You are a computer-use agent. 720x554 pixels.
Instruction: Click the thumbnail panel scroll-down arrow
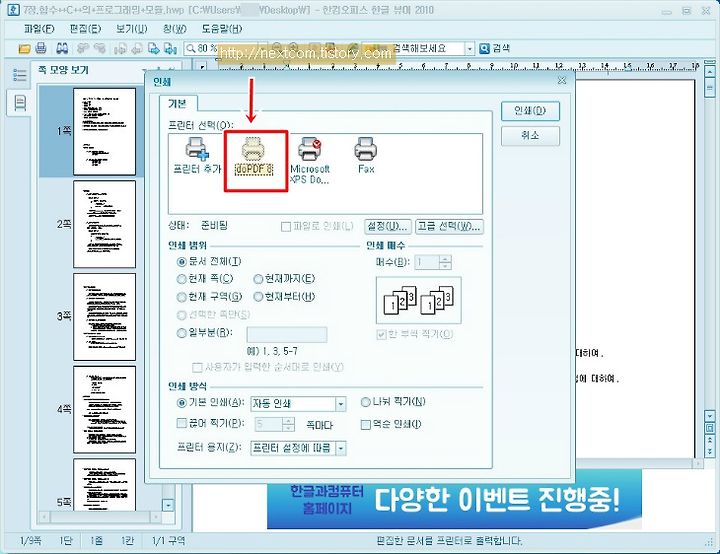click(168, 505)
